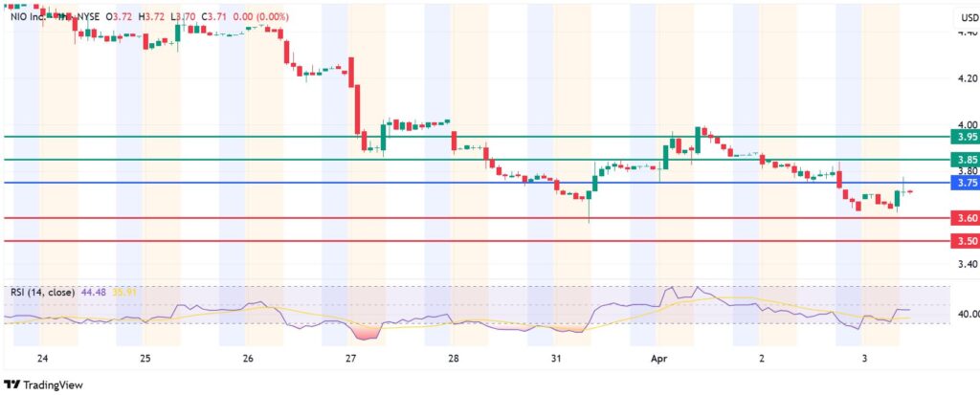Click the TradingView text link
The width and height of the screenshot is (980, 395).
53,384
